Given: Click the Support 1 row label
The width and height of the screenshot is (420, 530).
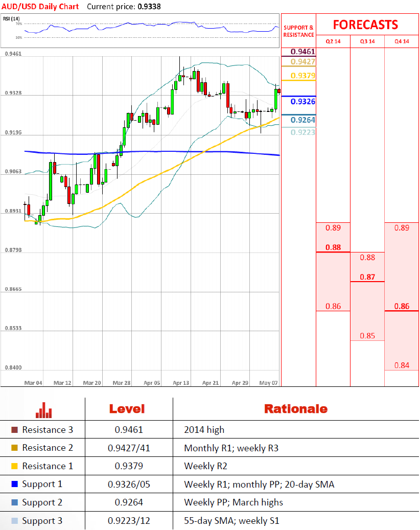Looking at the screenshot, I should (42, 485).
